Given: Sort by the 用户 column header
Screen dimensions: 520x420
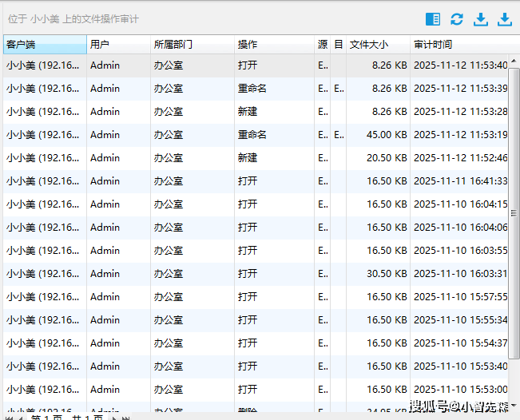Looking at the screenshot, I should 118,45.
